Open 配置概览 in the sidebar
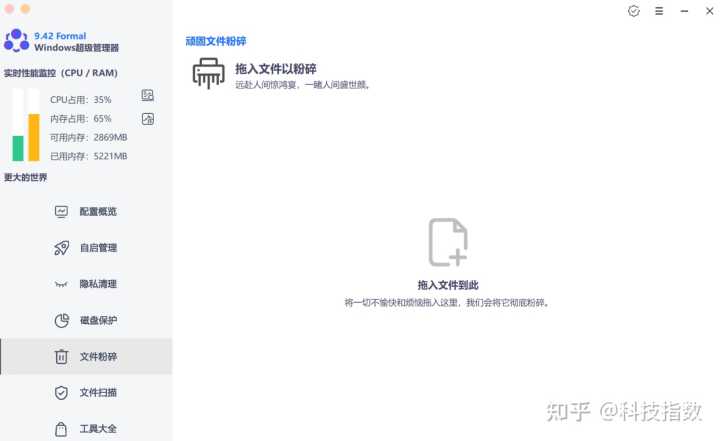Screen dimensions: 720x441 86,211
